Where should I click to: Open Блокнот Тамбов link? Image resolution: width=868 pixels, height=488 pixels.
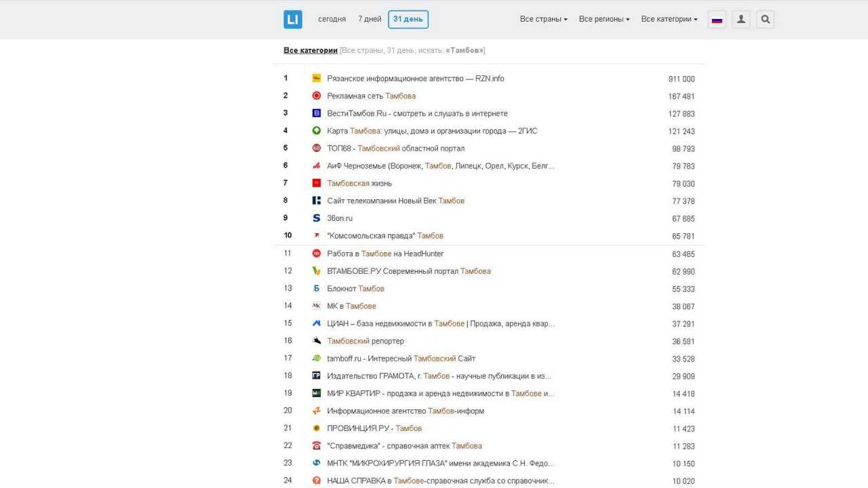(355, 289)
